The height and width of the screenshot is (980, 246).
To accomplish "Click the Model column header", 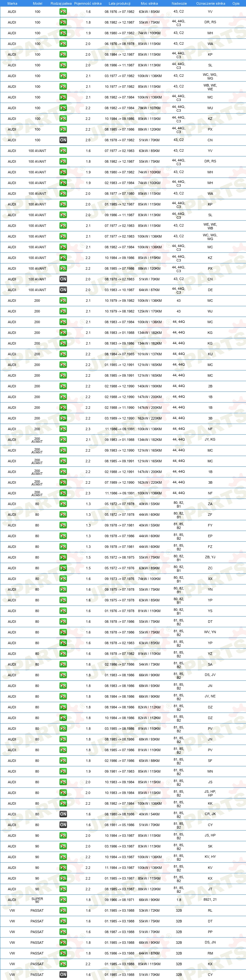I will click(37, 3).
